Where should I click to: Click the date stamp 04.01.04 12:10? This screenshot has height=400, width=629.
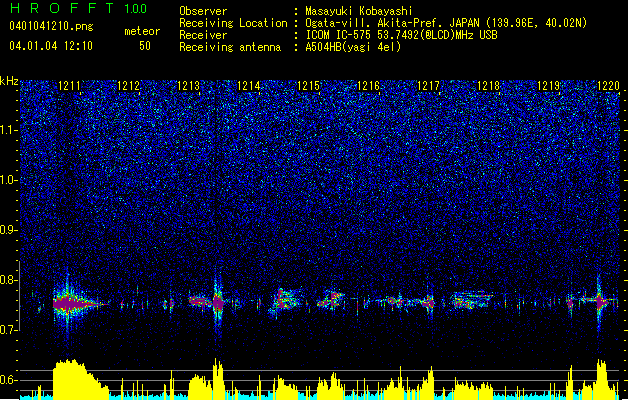(x=51, y=46)
